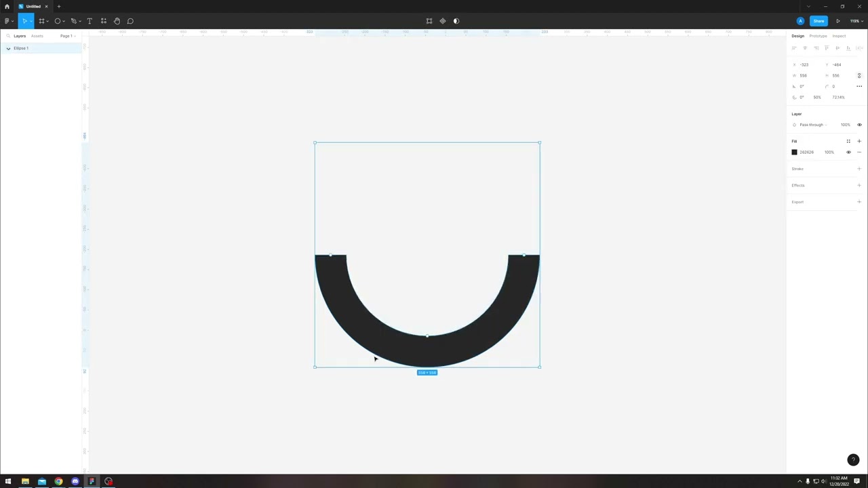Select Ellipse 1 layer in list
The height and width of the screenshot is (488, 868).
point(41,48)
